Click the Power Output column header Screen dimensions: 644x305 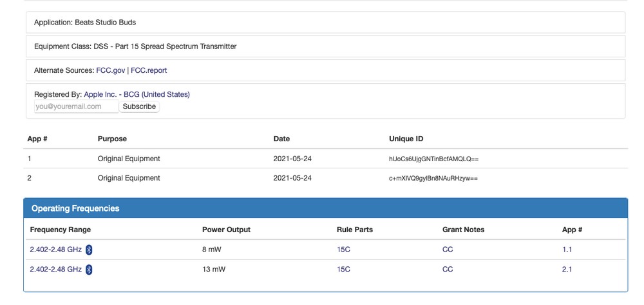(226, 230)
